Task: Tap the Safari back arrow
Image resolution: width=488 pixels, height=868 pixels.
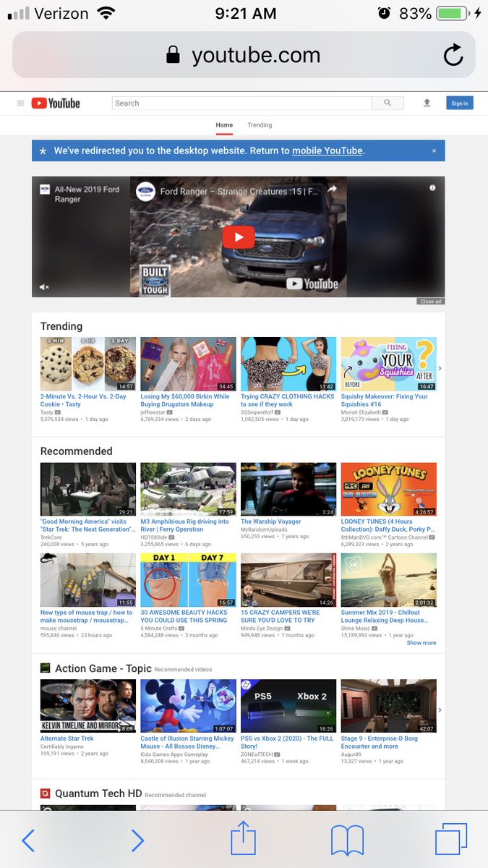Action: pyautogui.click(x=28, y=840)
